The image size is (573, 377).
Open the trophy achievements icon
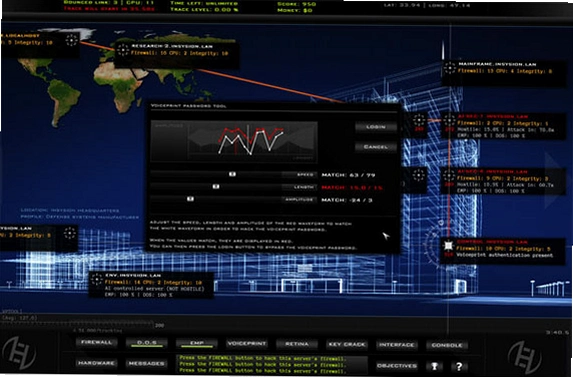pyautogui.click(x=434, y=366)
